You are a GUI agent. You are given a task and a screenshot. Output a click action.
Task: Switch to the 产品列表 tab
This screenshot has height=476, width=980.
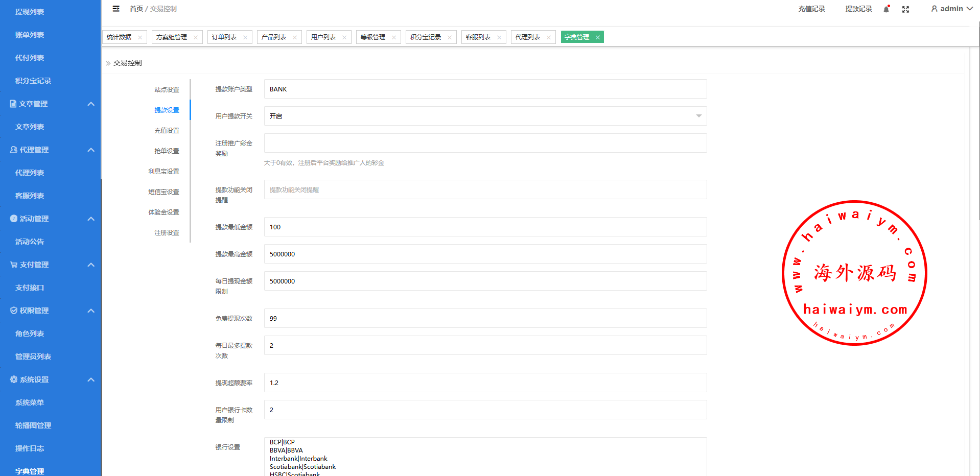click(x=274, y=37)
